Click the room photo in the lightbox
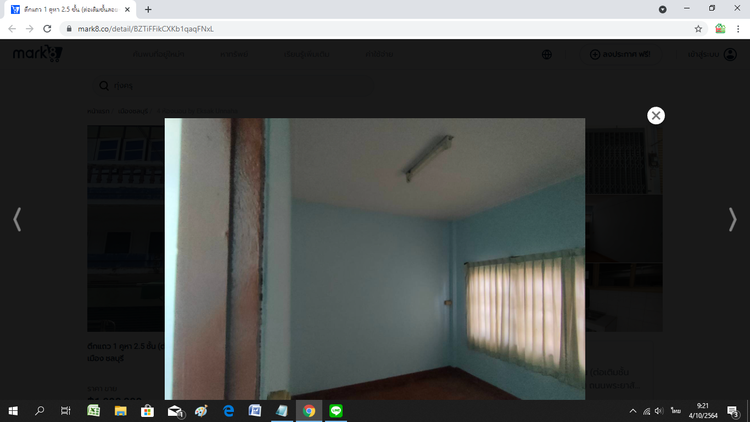The image size is (750, 422). (375, 259)
